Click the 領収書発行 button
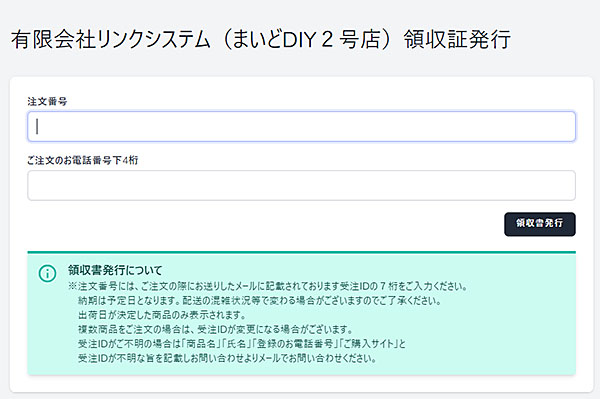The width and height of the screenshot is (600, 399). pyautogui.click(x=540, y=224)
